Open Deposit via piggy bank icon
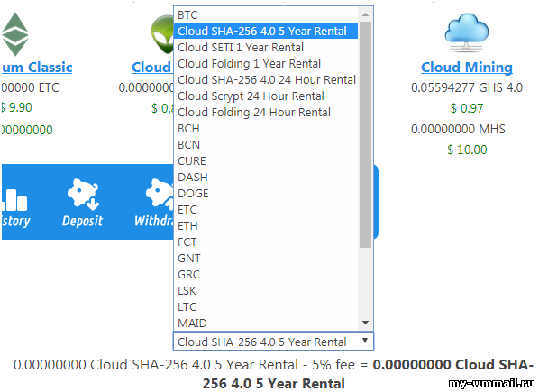The height and width of the screenshot is (392, 539). pyautogui.click(x=83, y=194)
